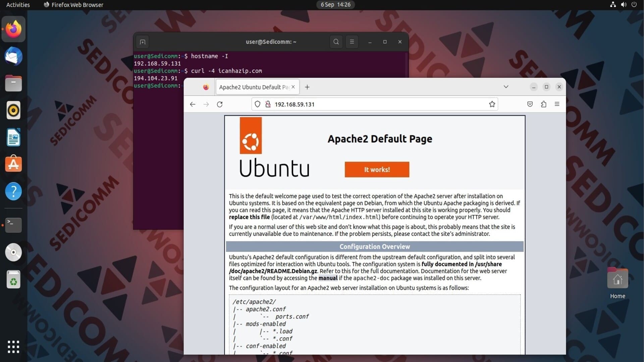Open the Home folder desktop icon
644x362 pixels.
pyautogui.click(x=618, y=283)
